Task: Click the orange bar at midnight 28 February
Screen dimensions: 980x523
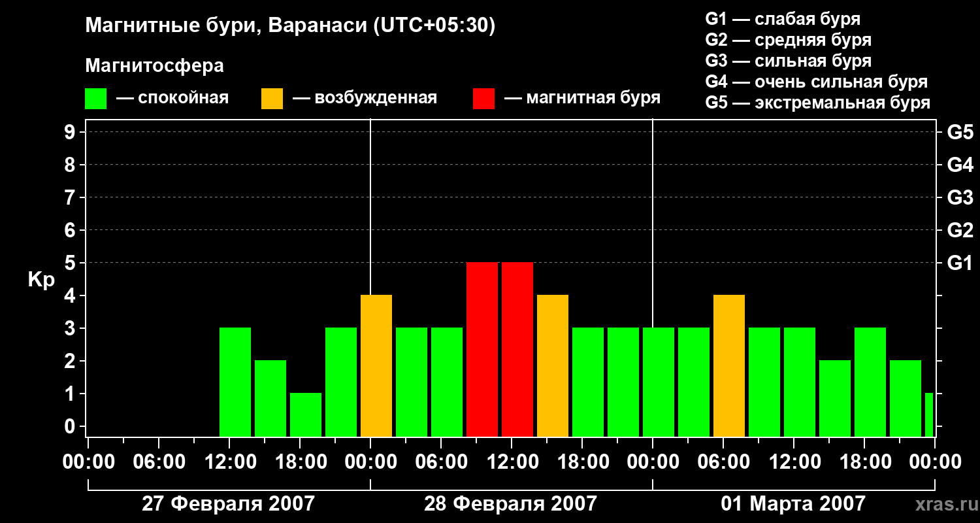Action: 376,366
